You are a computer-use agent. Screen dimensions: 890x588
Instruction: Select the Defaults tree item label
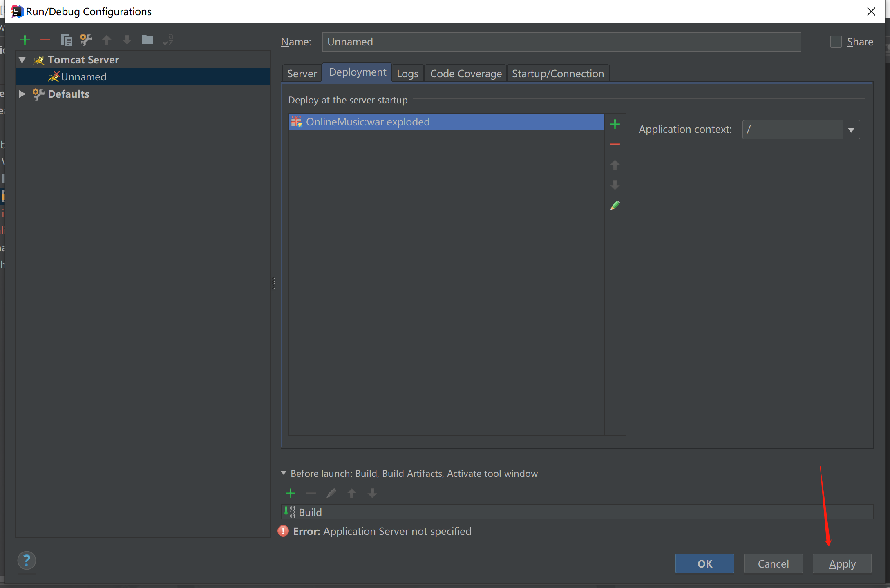tap(69, 94)
